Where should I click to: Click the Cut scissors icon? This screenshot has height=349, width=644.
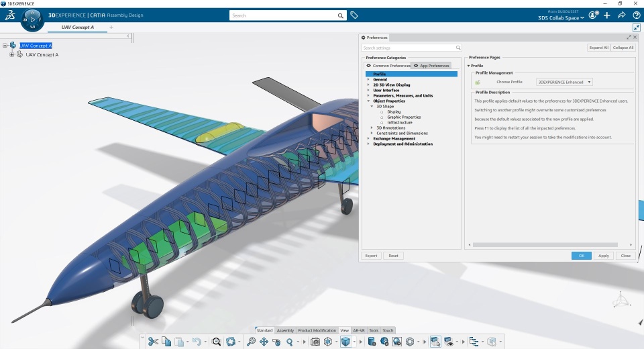click(x=153, y=341)
